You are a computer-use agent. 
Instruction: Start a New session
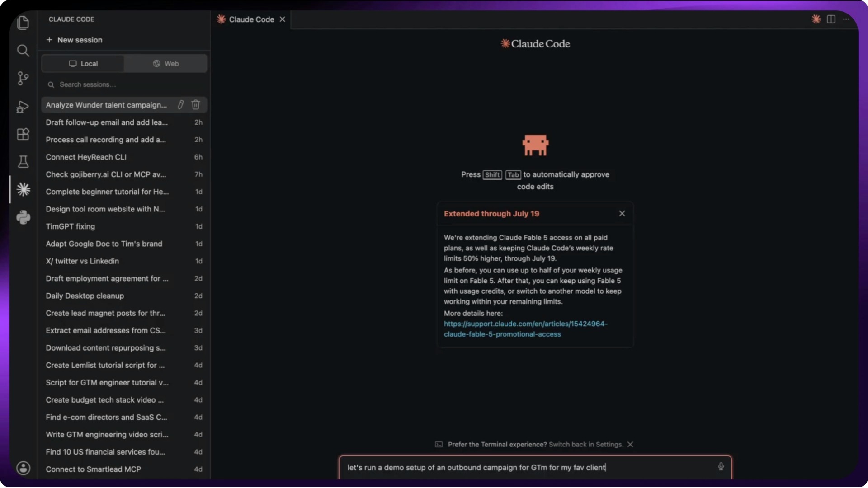[74, 40]
